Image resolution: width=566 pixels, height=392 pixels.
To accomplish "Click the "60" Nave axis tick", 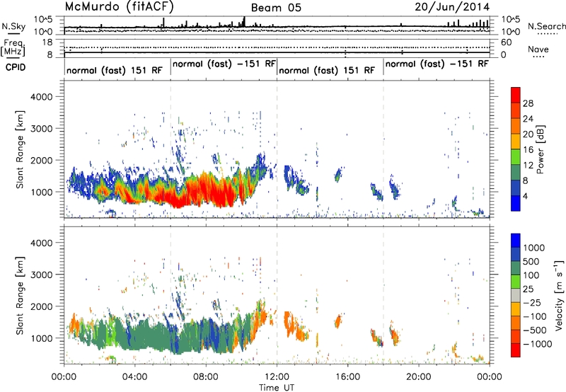I will click(506, 42).
